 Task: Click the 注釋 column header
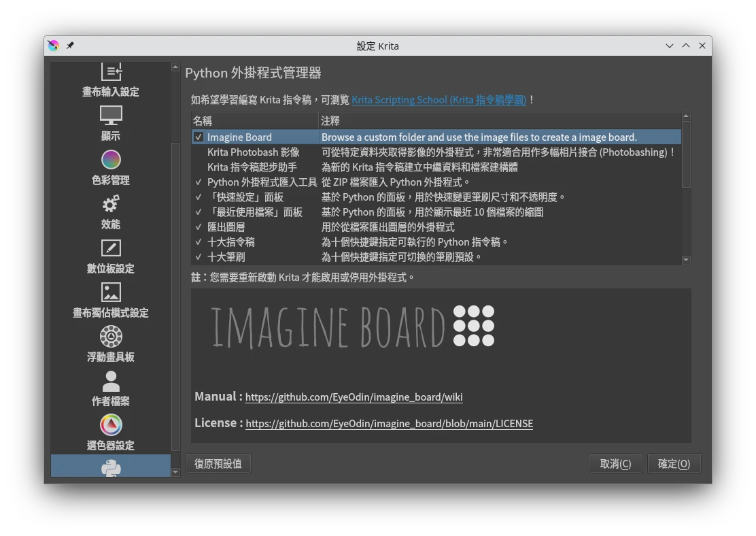tap(499, 121)
